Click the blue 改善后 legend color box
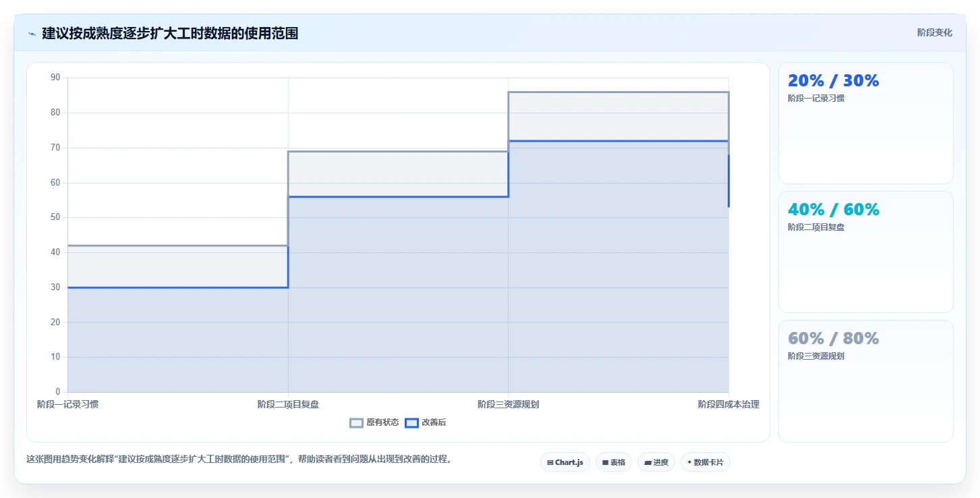The image size is (980, 498). (411, 423)
